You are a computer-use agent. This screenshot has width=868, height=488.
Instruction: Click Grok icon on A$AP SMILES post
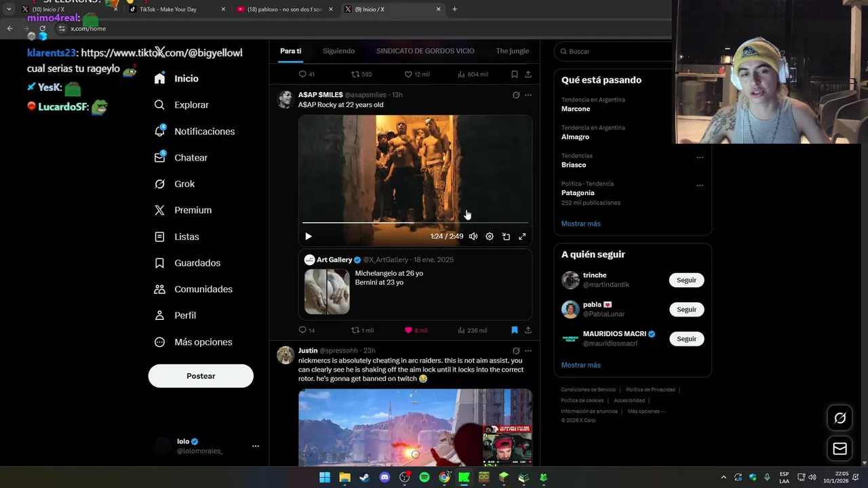click(516, 95)
